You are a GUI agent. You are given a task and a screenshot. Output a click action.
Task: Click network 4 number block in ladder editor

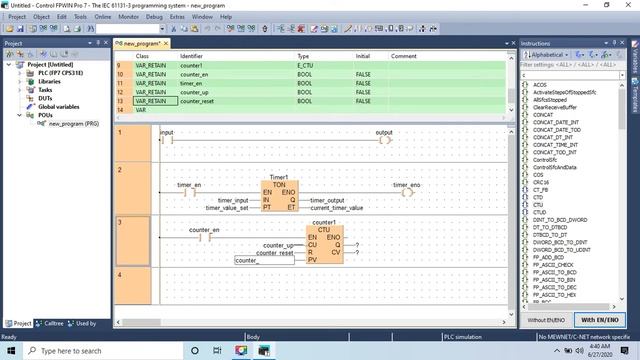tap(133, 286)
